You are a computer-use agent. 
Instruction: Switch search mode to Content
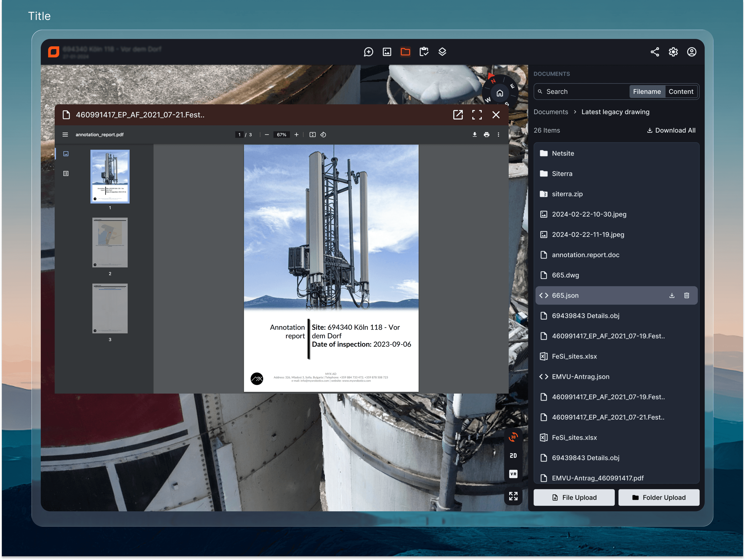click(681, 92)
